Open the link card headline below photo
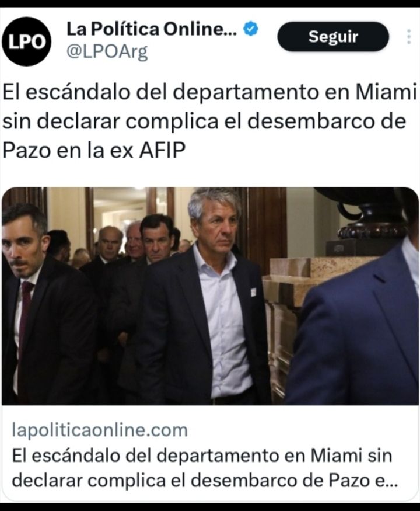This screenshot has height=511, width=420. (205, 468)
